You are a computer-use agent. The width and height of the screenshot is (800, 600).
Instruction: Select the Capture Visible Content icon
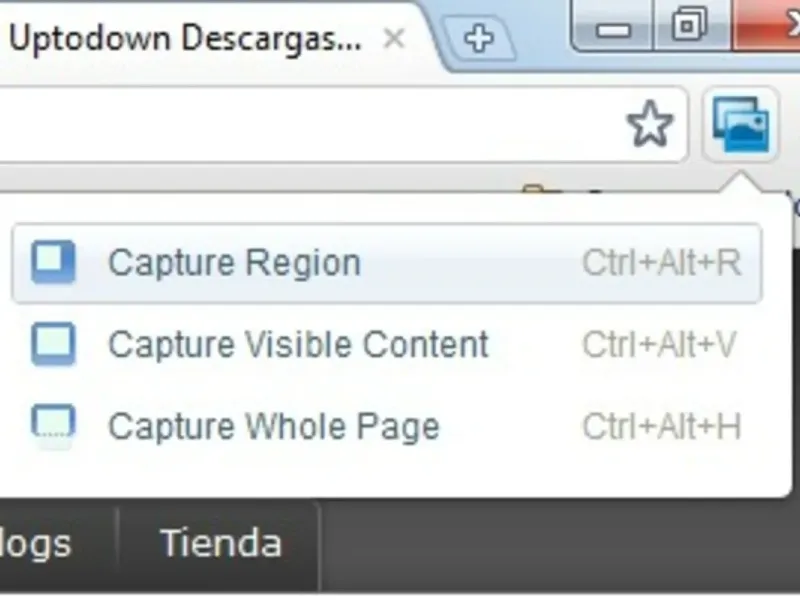coord(53,344)
